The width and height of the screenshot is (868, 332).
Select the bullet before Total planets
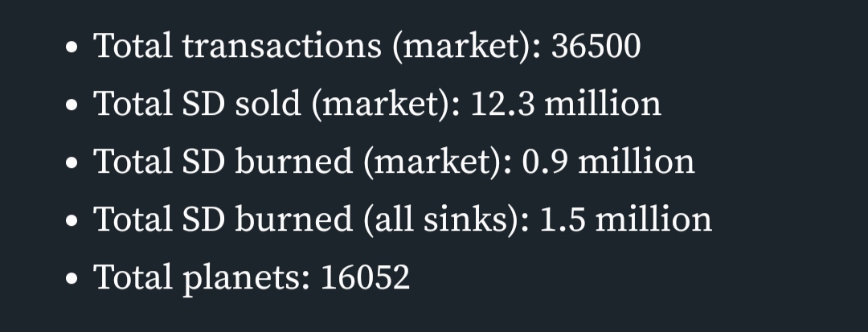click(72, 279)
